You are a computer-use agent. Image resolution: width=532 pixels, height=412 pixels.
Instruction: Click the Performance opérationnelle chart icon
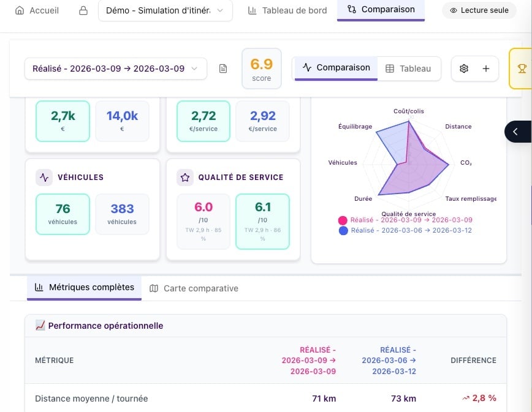point(40,325)
